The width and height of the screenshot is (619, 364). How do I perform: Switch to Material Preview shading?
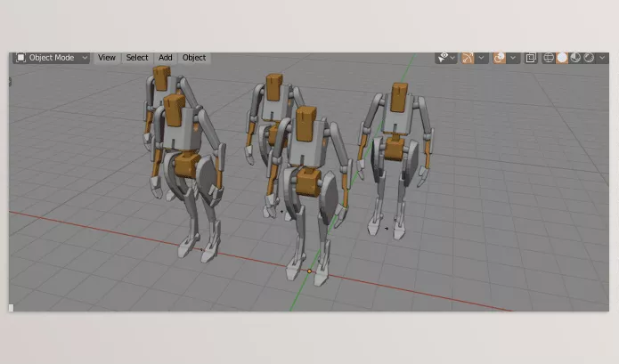(x=575, y=58)
